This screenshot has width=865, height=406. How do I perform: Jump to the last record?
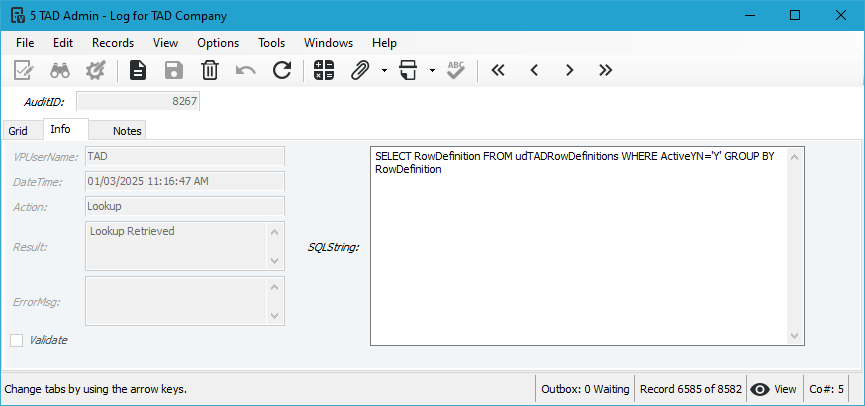[x=606, y=70]
